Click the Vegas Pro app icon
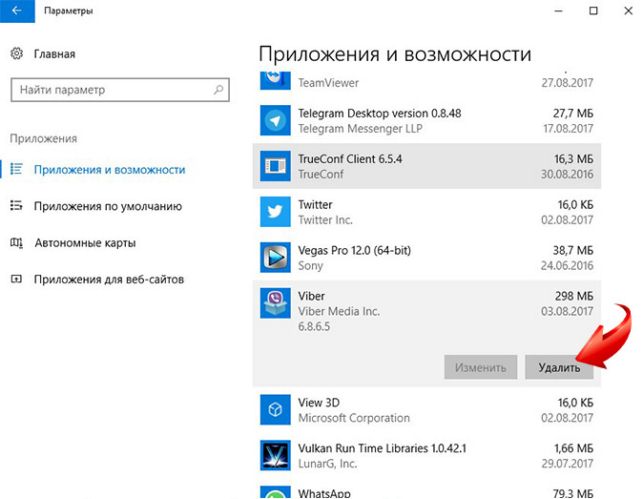This screenshot has width=643, height=499. coord(275,257)
